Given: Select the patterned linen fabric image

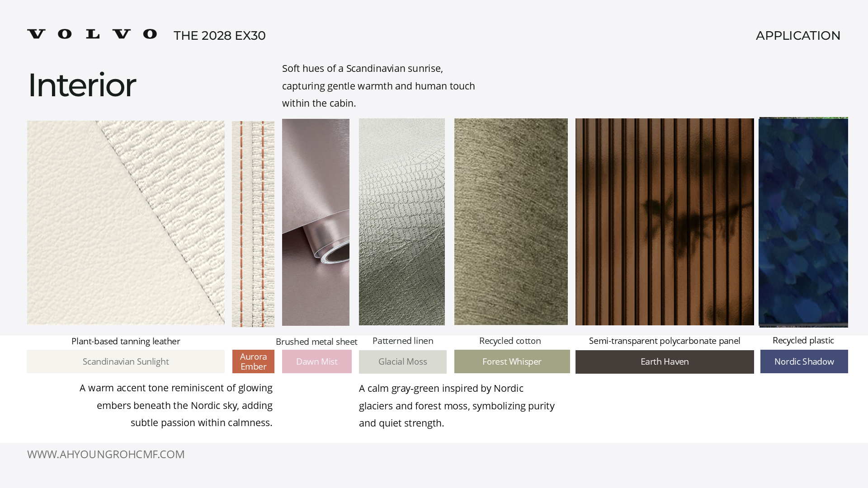Looking at the screenshot, I should tap(402, 222).
